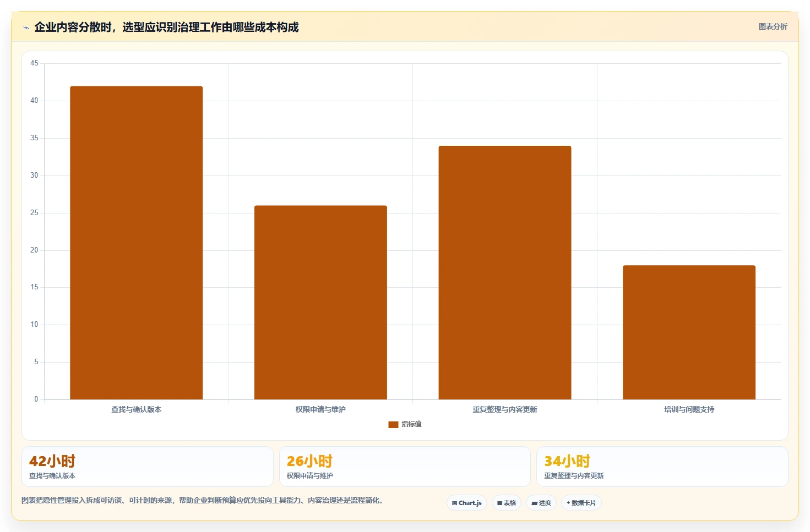Click the 图表分析 label in header

[773, 26]
